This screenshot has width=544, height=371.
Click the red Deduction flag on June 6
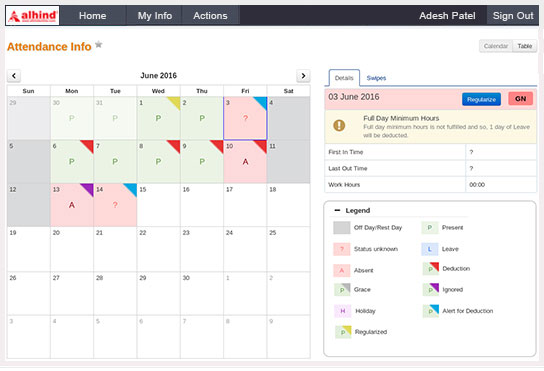point(88,146)
